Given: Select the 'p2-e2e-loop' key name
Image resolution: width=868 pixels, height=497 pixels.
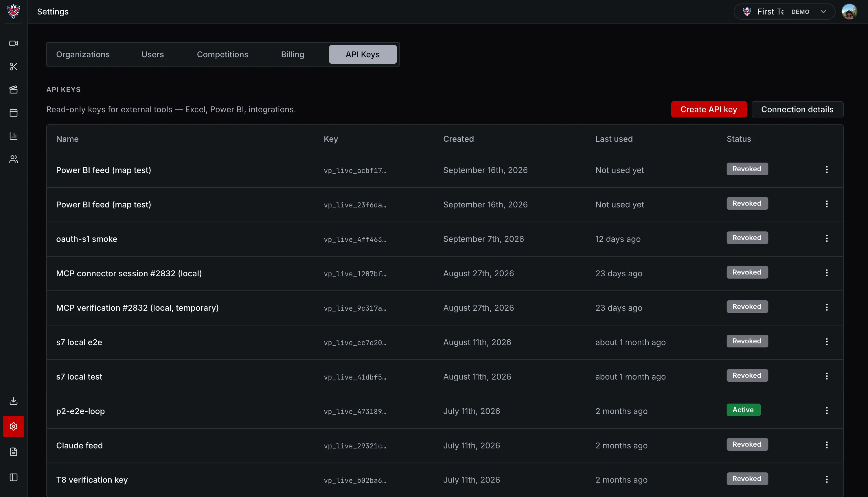Looking at the screenshot, I should pos(80,411).
